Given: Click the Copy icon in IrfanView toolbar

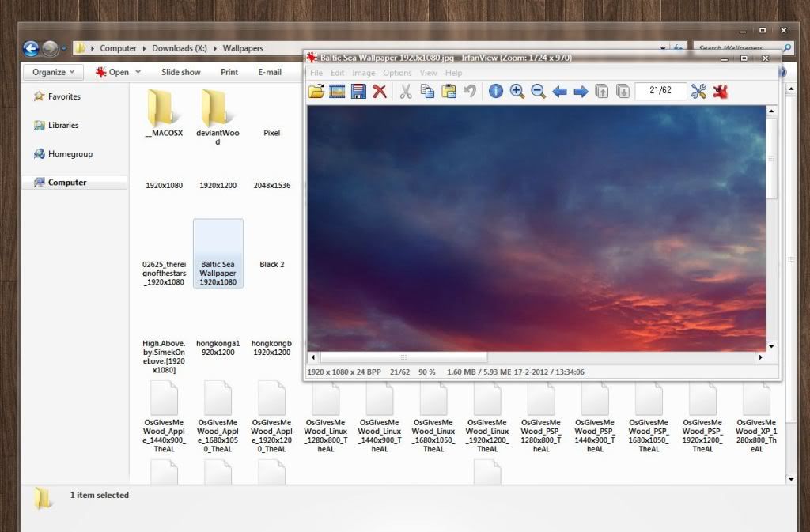Looking at the screenshot, I should 427,91.
